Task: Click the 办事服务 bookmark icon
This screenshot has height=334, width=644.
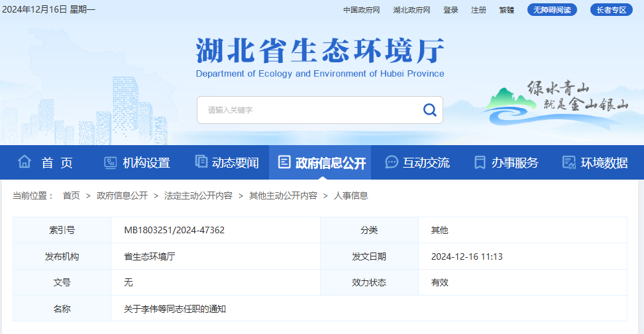Action: (x=480, y=162)
